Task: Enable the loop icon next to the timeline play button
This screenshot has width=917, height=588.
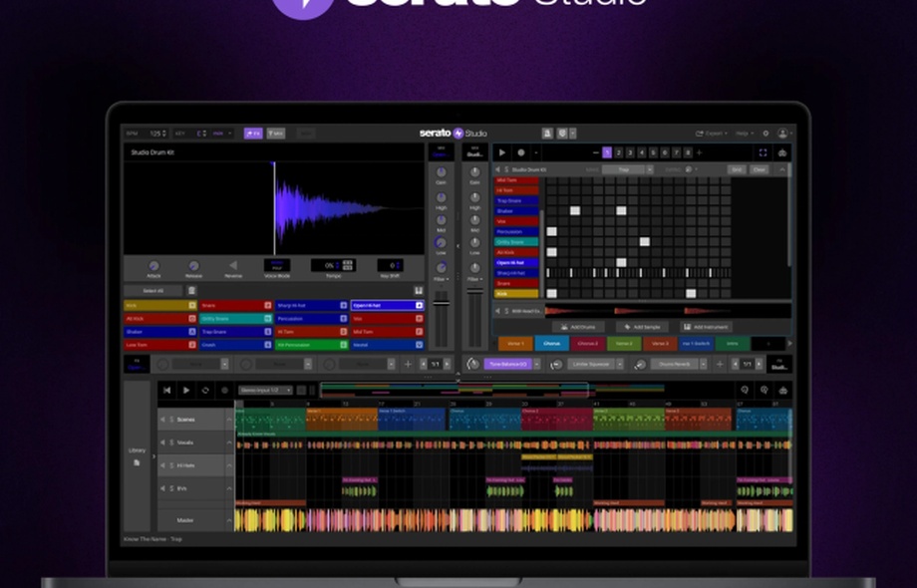Action: point(206,390)
